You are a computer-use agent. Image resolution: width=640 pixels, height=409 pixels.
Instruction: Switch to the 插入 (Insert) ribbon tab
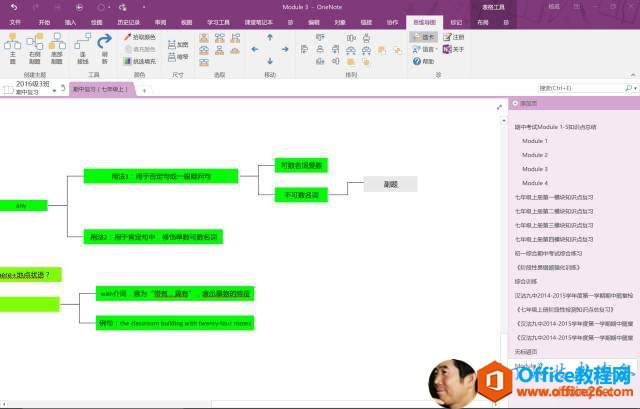pyautogui.click(x=70, y=22)
